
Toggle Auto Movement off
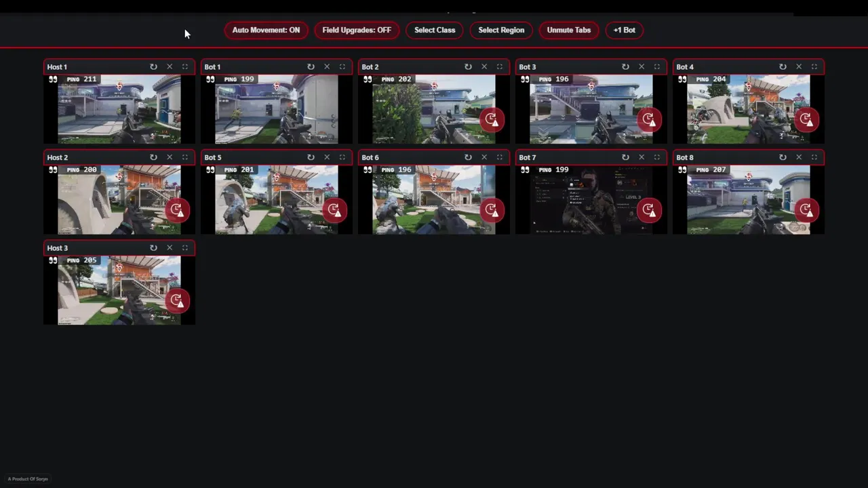coord(266,30)
